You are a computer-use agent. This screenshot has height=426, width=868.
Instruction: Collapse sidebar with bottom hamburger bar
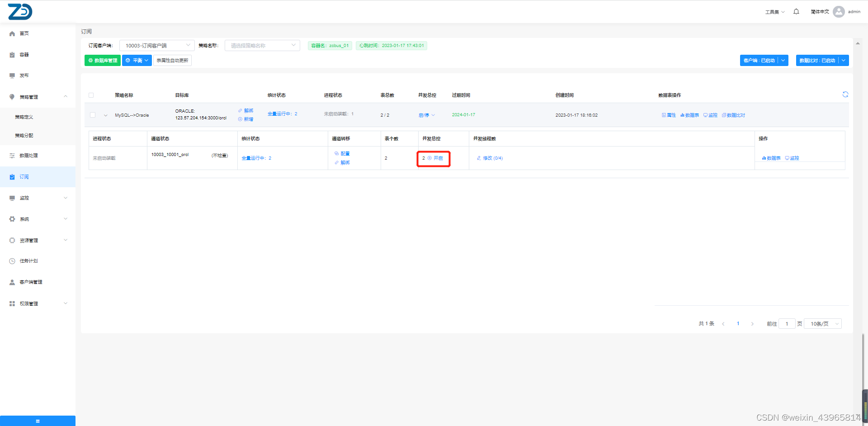coord(38,421)
